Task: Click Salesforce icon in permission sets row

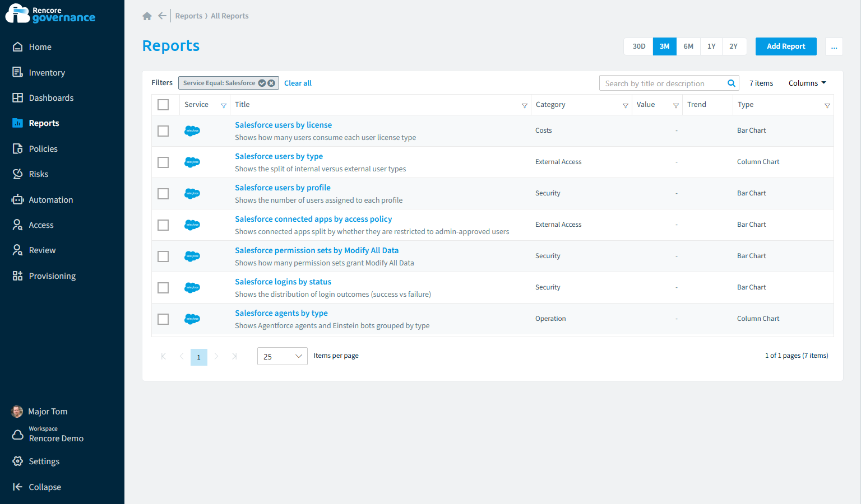Action: pos(192,256)
